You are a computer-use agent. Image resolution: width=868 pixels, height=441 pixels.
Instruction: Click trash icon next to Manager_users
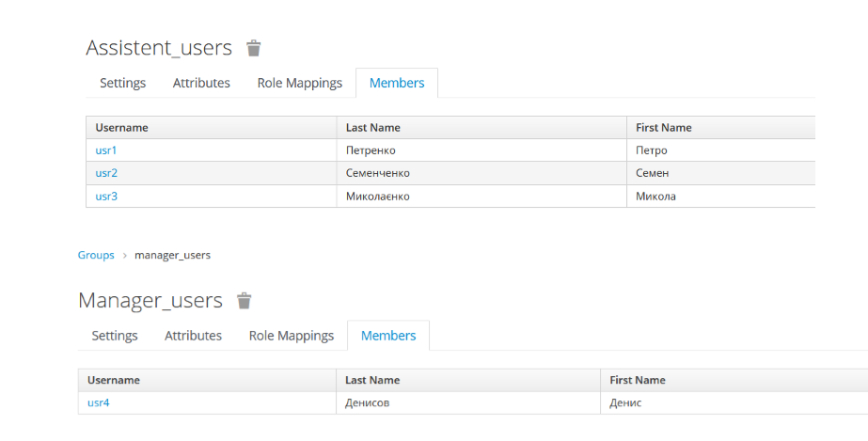[245, 301]
